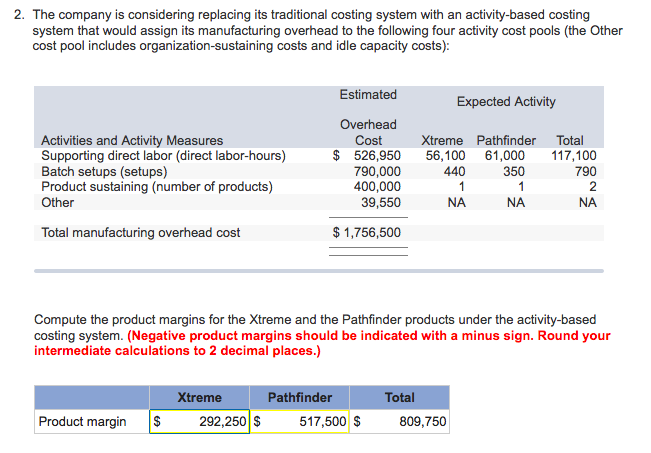Click the Product margin row label
The image size is (651, 453).
pyautogui.click(x=82, y=421)
